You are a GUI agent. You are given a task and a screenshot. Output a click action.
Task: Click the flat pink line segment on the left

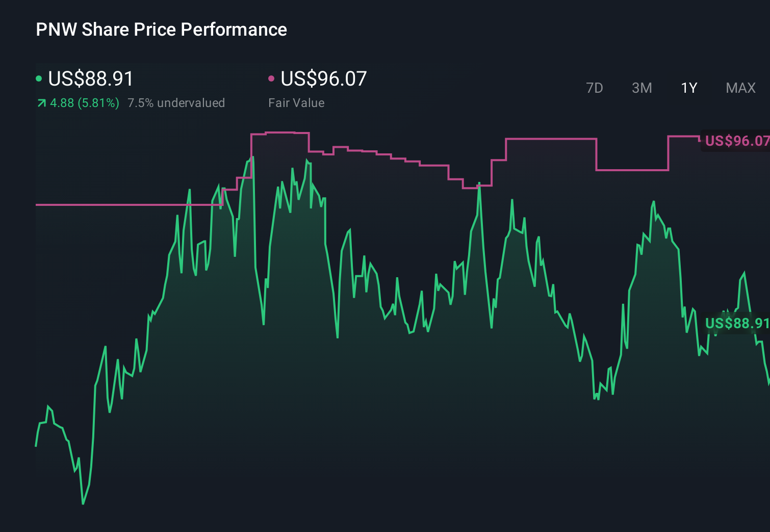[117, 204]
